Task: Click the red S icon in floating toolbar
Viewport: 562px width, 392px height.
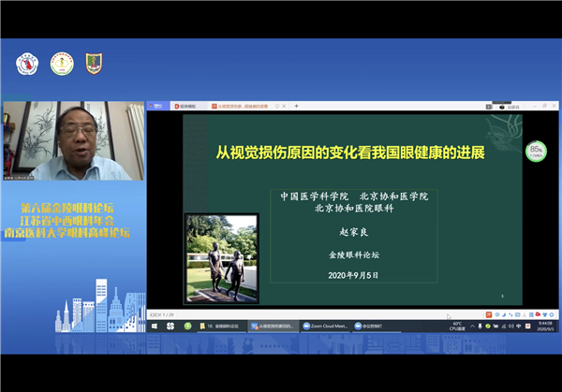Action: pyautogui.click(x=489, y=314)
